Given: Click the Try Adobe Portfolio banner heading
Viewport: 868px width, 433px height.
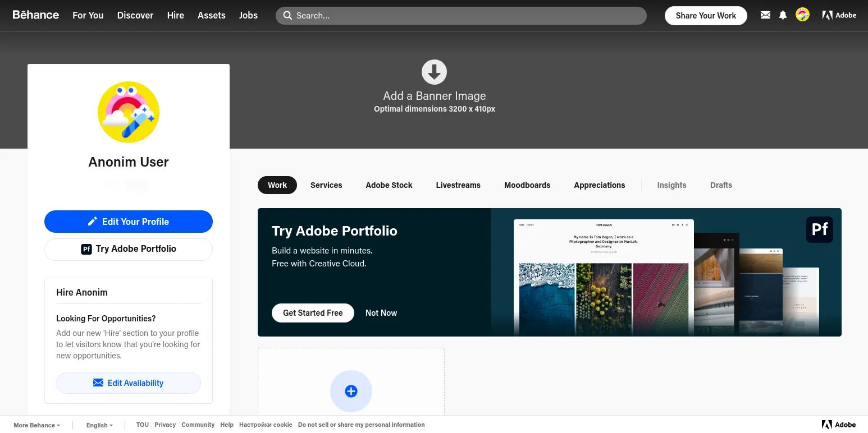Looking at the screenshot, I should click(x=335, y=231).
